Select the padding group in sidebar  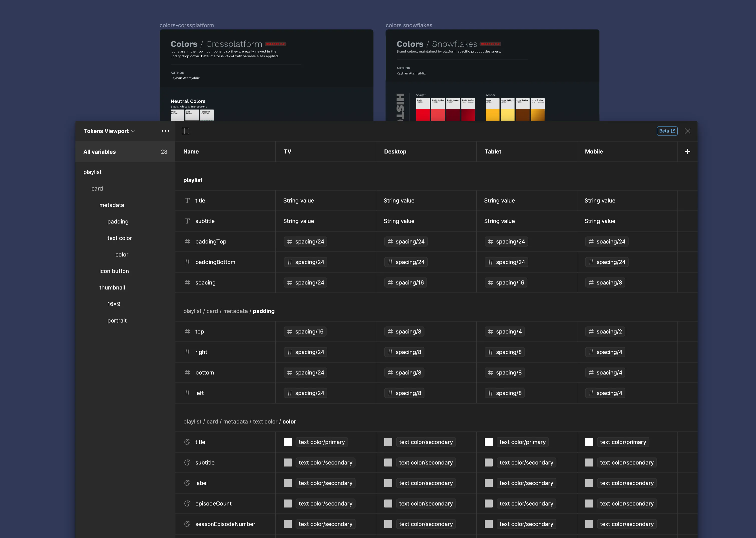coord(118,222)
